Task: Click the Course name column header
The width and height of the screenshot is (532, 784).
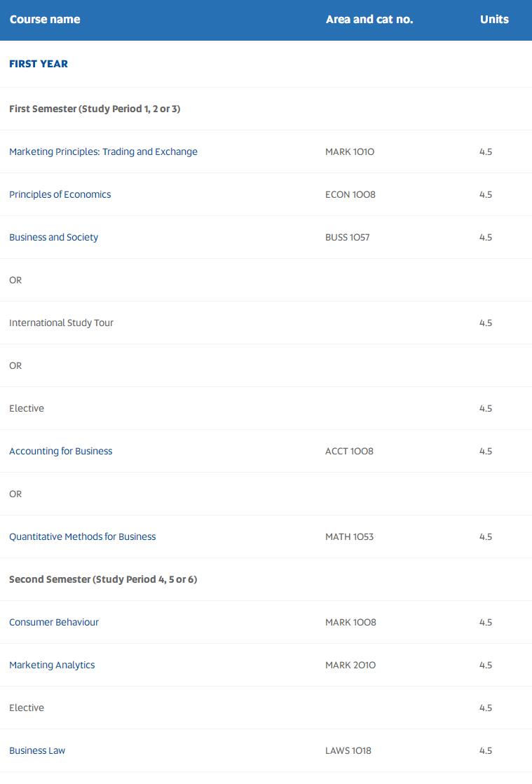Action: (x=45, y=20)
